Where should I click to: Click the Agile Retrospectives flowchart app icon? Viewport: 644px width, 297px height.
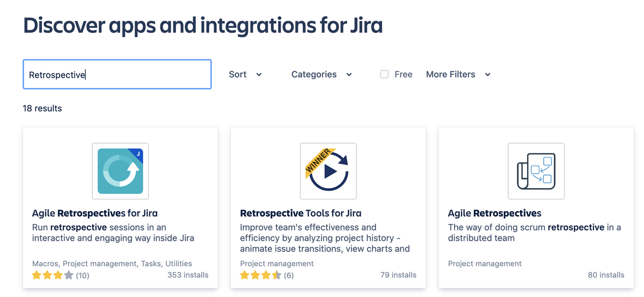click(536, 171)
